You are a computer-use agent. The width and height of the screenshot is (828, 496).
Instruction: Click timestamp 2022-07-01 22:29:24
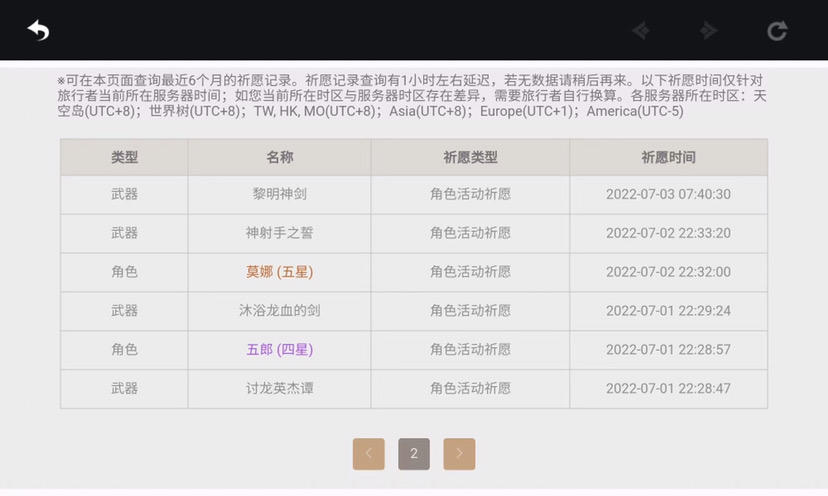669,311
